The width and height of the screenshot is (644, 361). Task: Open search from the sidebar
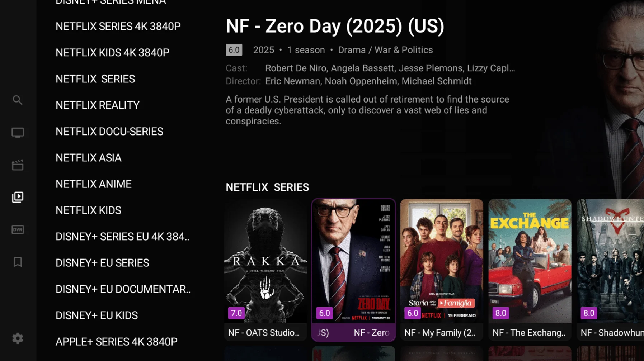point(17,100)
